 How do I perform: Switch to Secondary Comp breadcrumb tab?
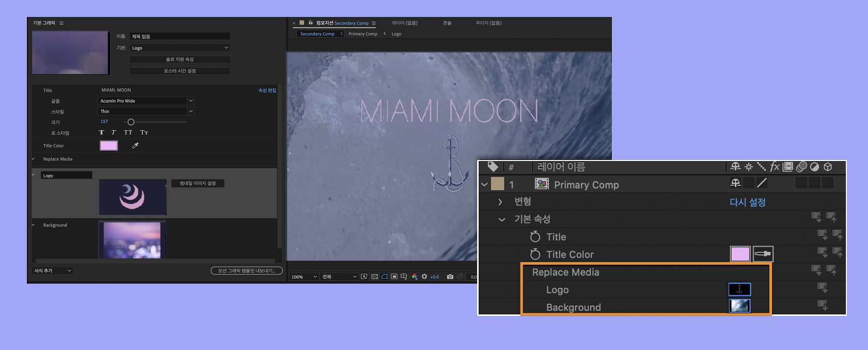(318, 34)
